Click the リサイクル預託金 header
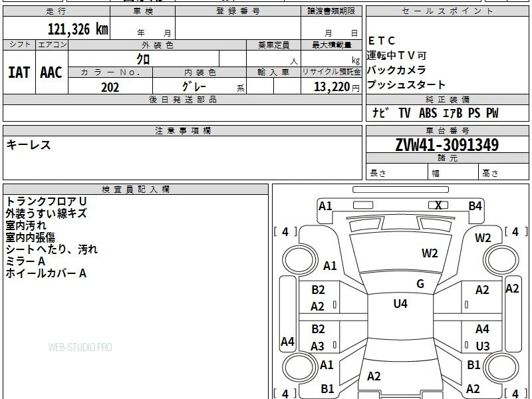Screen dimensions: 532x399 point(331,72)
